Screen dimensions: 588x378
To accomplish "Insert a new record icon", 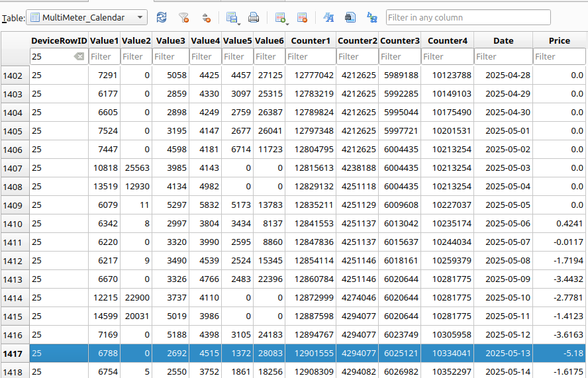I will [279, 17].
